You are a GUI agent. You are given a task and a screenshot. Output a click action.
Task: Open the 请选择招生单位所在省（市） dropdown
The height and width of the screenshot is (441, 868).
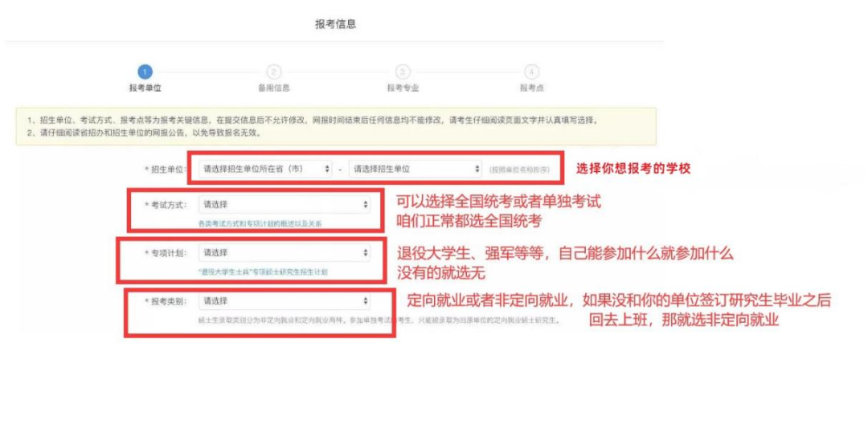point(265,169)
